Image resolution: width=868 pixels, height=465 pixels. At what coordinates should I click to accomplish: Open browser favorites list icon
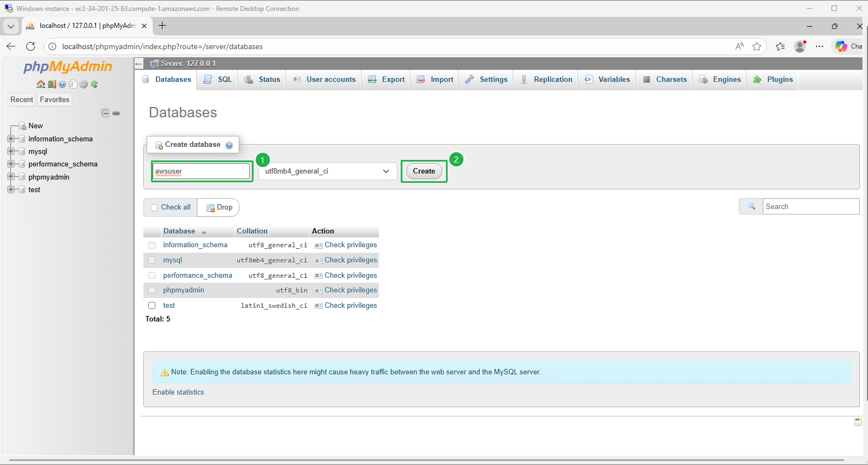780,46
